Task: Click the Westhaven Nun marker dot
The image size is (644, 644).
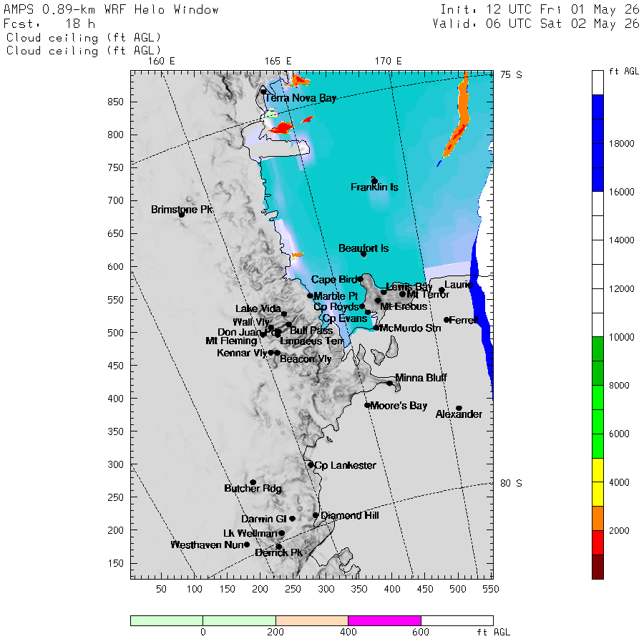Action: pos(247,545)
